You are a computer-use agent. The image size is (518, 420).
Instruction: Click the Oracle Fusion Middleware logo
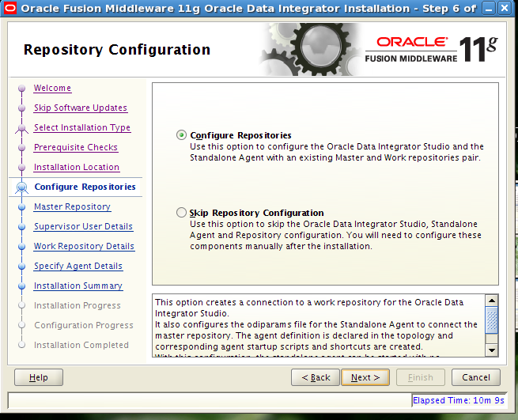click(431, 49)
